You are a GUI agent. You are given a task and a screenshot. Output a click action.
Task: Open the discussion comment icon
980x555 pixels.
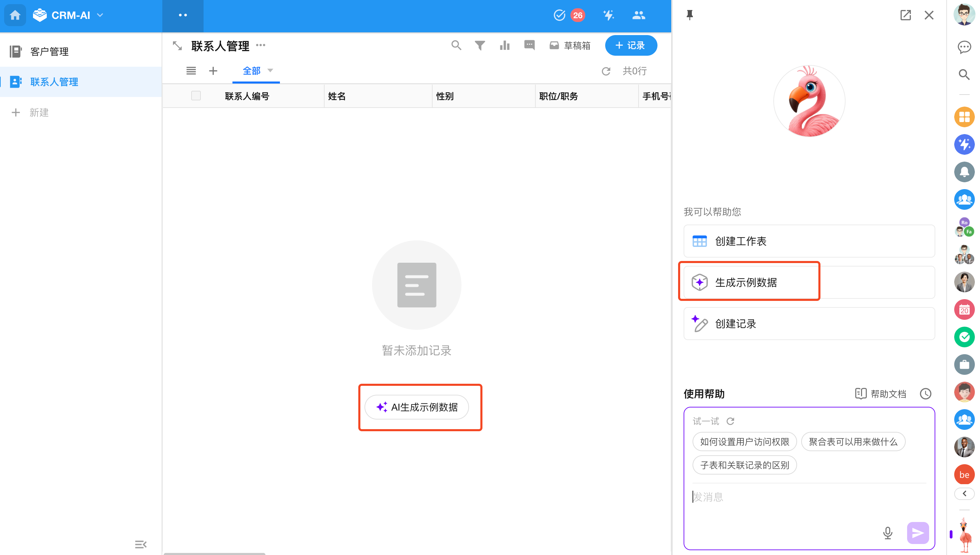(x=529, y=45)
